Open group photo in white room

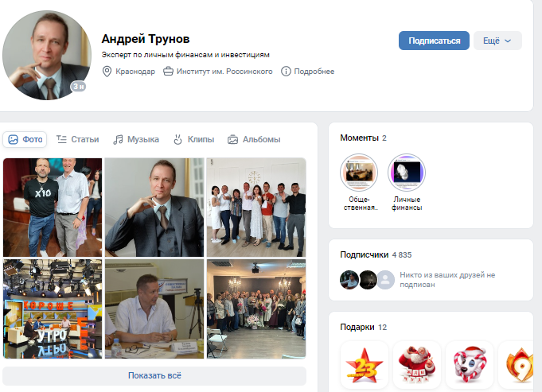click(256, 208)
